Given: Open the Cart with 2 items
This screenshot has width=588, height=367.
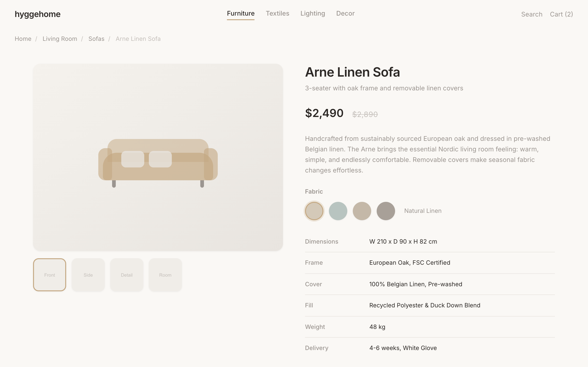Looking at the screenshot, I should 562,14.
